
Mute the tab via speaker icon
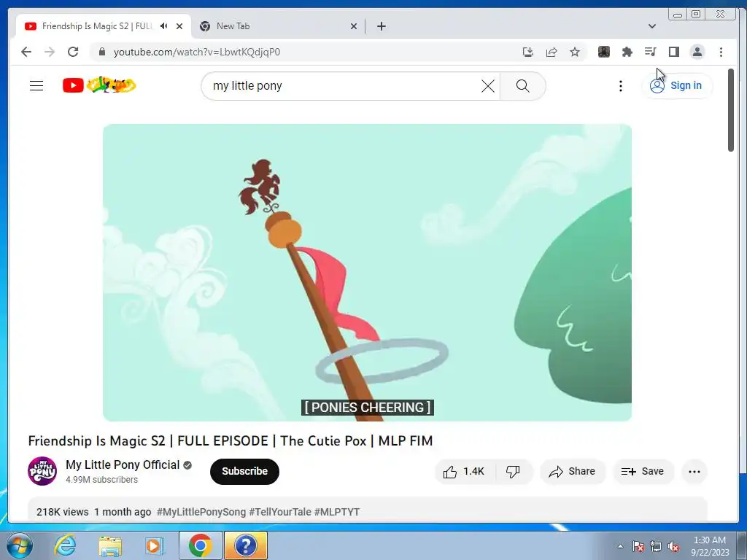[x=164, y=26]
